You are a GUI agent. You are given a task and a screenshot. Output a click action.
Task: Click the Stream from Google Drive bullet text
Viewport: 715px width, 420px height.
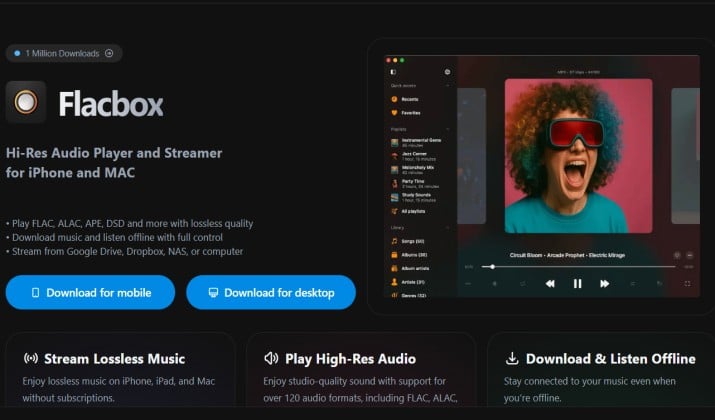124,251
